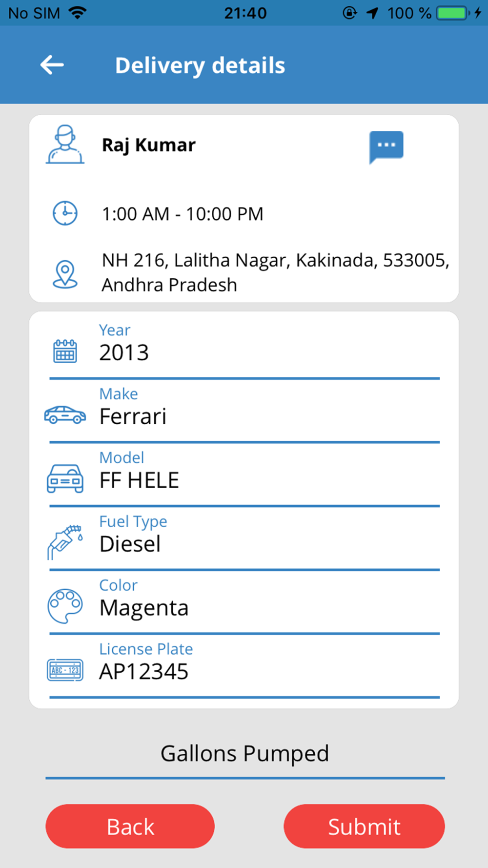The height and width of the screenshot is (868, 488).
Task: Tap the license plate icon
Action: point(65,670)
